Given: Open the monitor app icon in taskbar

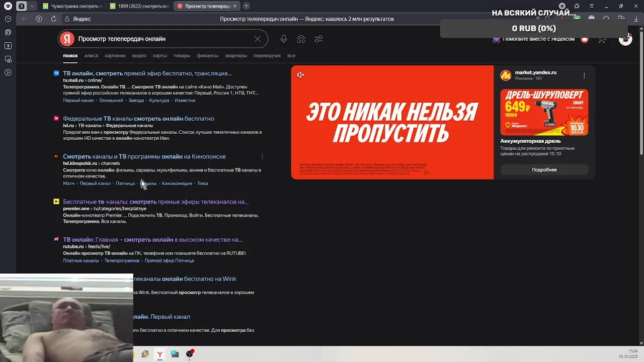Looking at the screenshot, I should [175, 354].
